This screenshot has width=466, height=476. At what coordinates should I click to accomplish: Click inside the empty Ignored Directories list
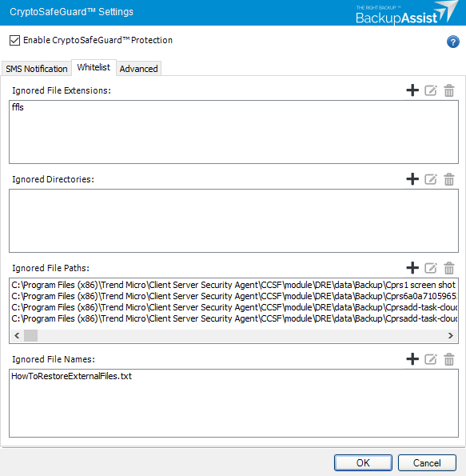(233, 221)
